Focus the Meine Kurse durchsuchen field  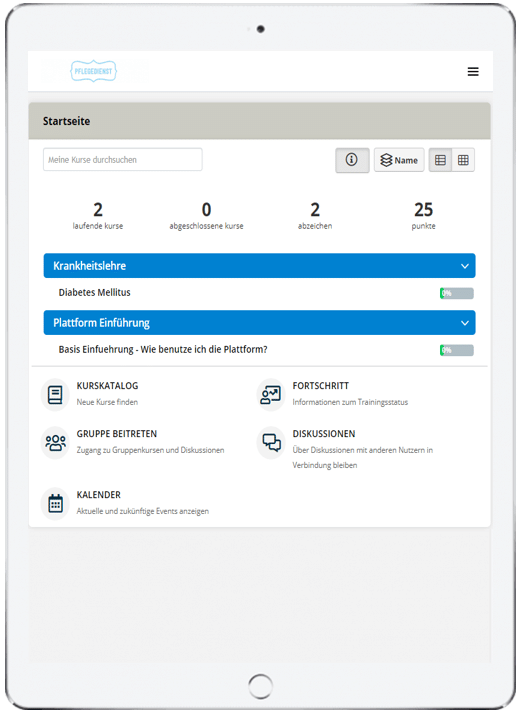click(123, 159)
